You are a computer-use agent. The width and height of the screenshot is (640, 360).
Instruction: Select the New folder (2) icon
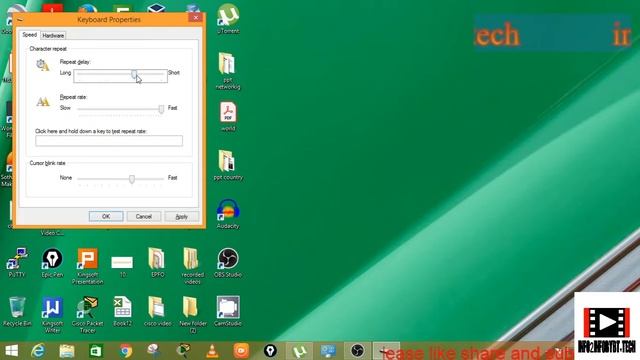(192, 315)
